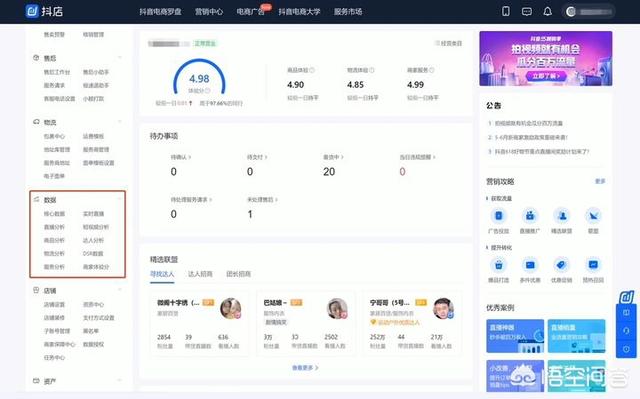640x399 pixels.
Task: Collapse the 数据 sidebar section arrow
Action: point(120,199)
